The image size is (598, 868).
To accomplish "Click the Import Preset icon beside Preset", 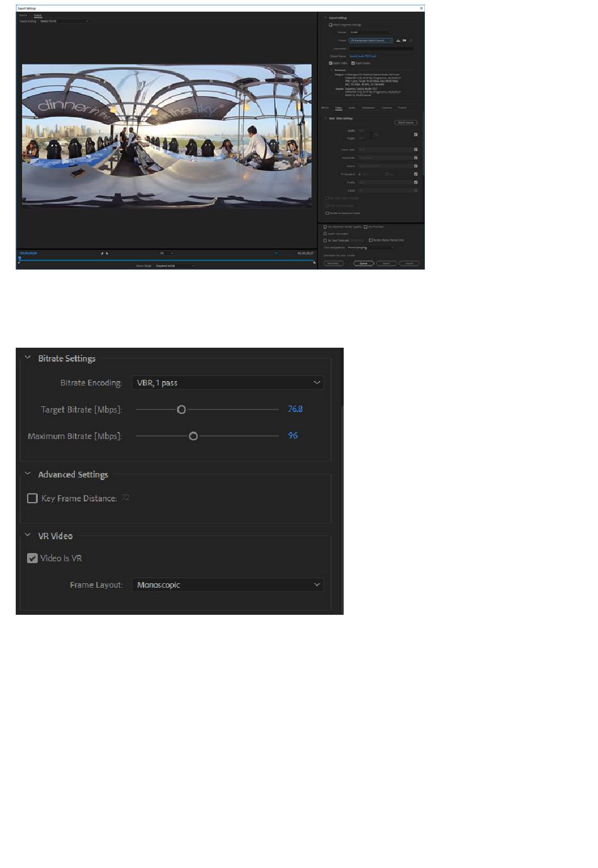I will (404, 40).
